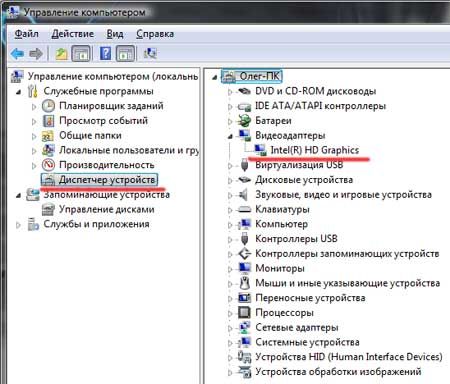Open the Вид menu
450x384 pixels.
pos(115,34)
